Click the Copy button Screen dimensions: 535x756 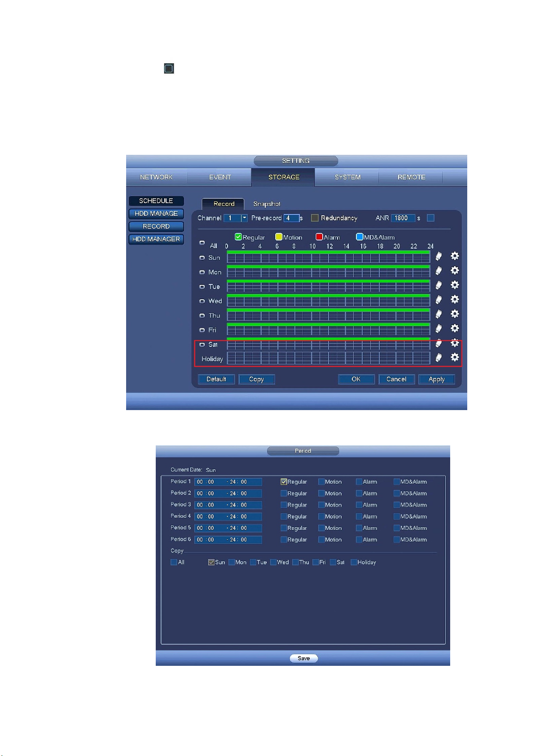click(256, 379)
